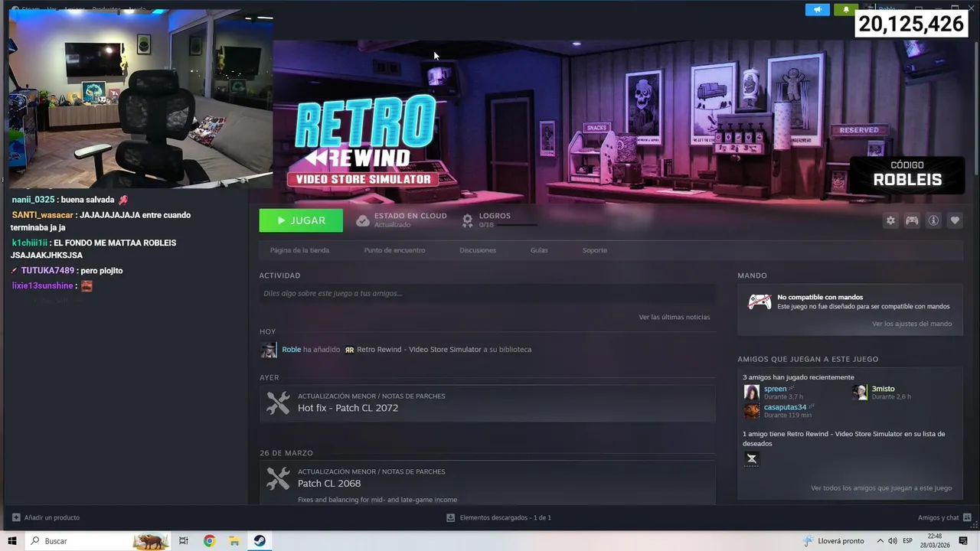The image size is (980, 551).
Task: Open the Windows Start menu
Action: 12,541
